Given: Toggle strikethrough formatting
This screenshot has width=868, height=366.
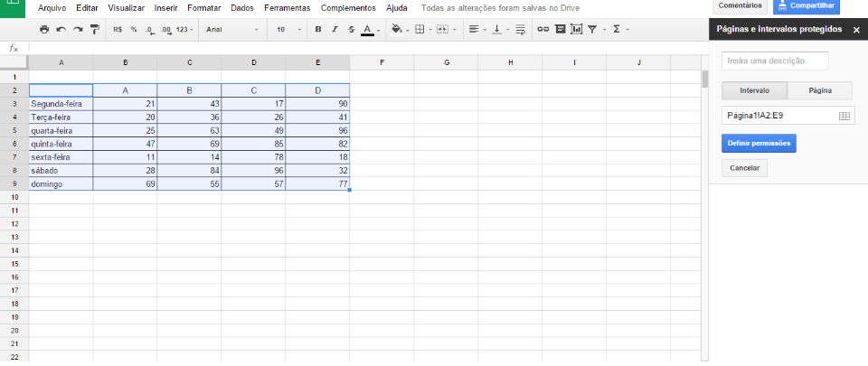Looking at the screenshot, I should 351,30.
